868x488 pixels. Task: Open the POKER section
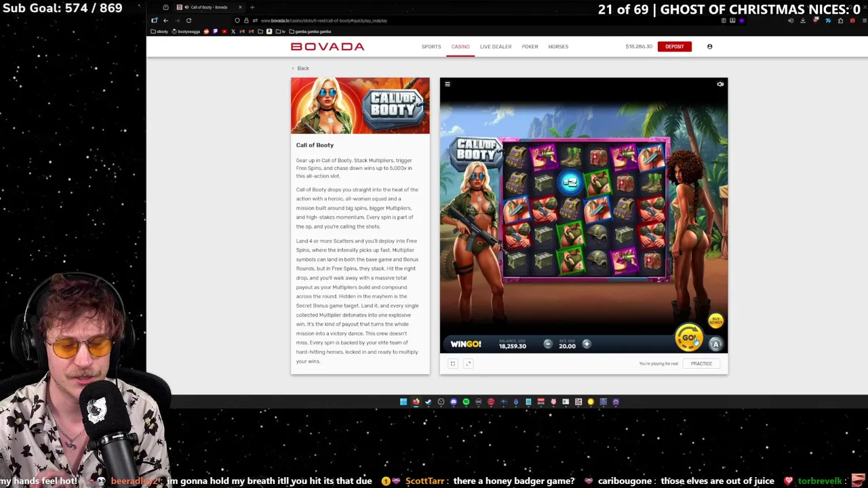(x=530, y=47)
